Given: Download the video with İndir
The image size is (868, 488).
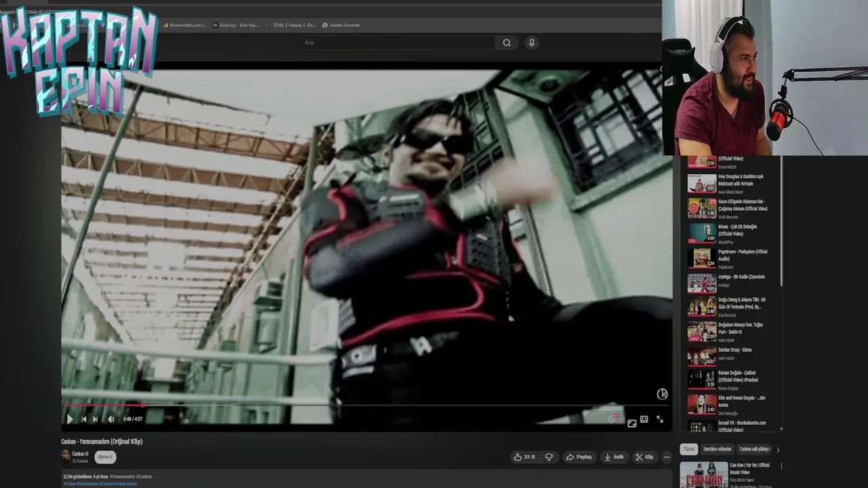Looking at the screenshot, I should coord(614,457).
